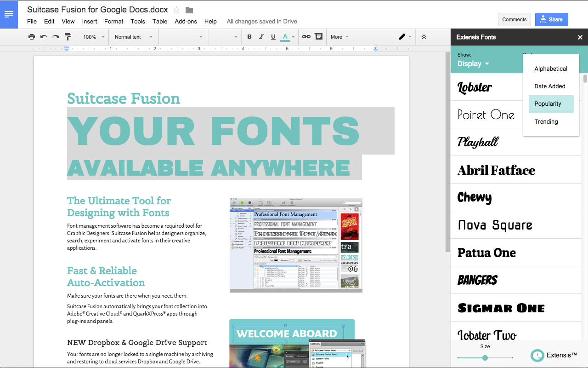Screen dimensions: 588x368
Task: Click the undo arrow icon
Action: click(44, 37)
